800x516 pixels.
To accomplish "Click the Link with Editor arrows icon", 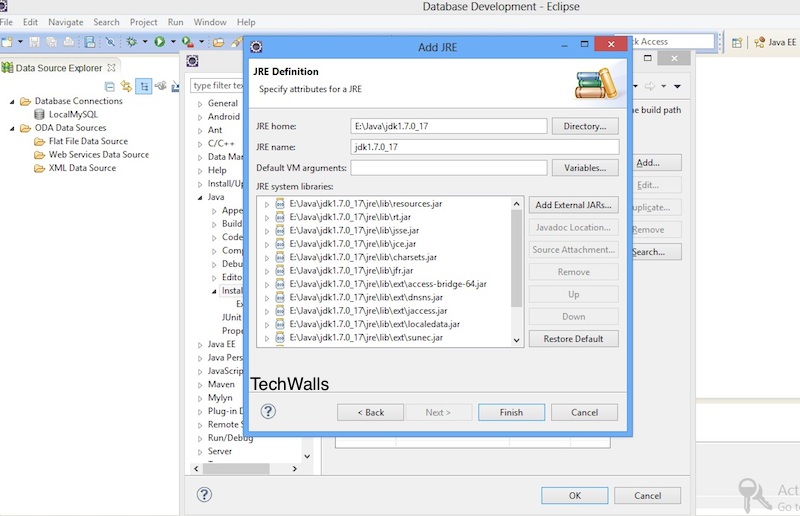I will [x=126, y=86].
